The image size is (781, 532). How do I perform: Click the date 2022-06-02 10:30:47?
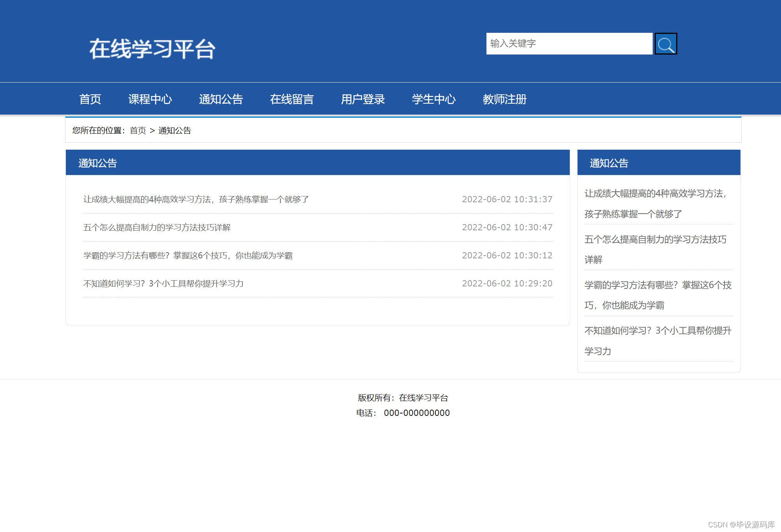point(507,228)
